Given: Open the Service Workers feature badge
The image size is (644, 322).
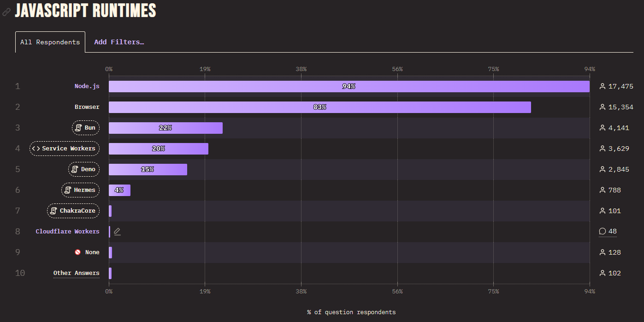Looking at the screenshot, I should (65, 149).
